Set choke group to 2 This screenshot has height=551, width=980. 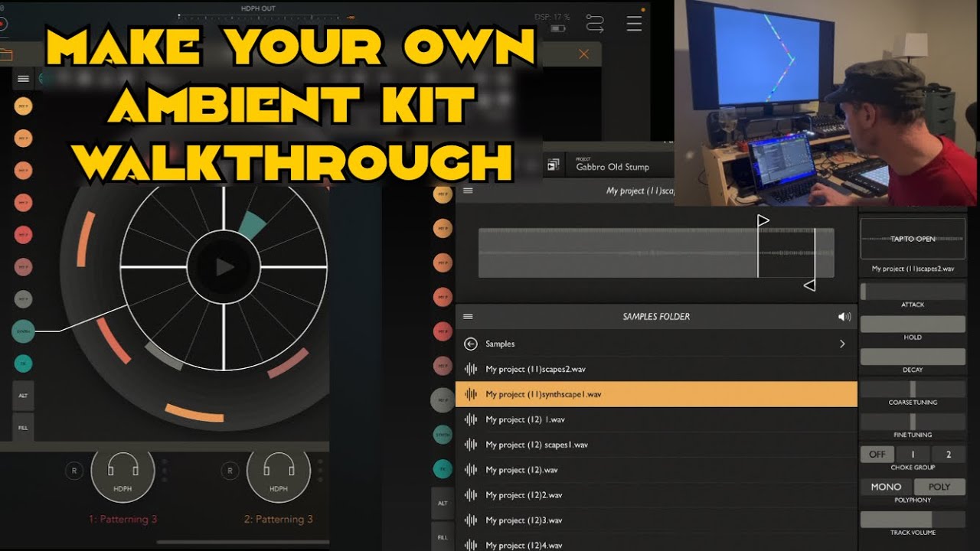click(x=949, y=454)
